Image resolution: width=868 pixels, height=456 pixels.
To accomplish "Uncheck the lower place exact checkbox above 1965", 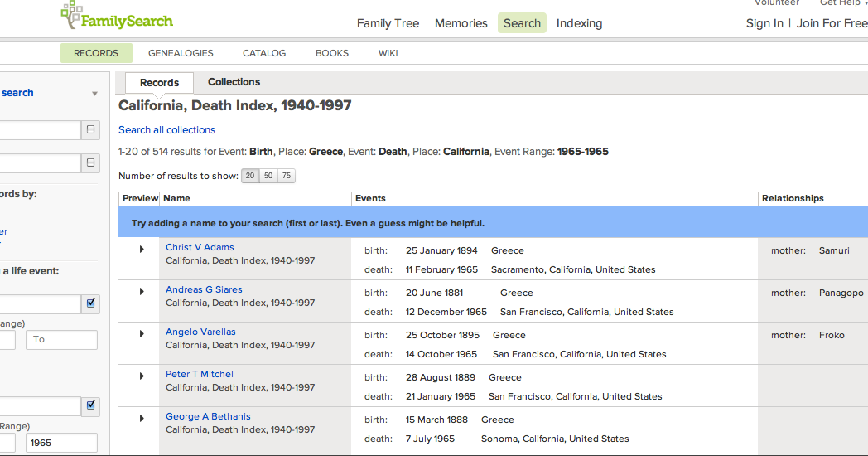I will point(91,405).
